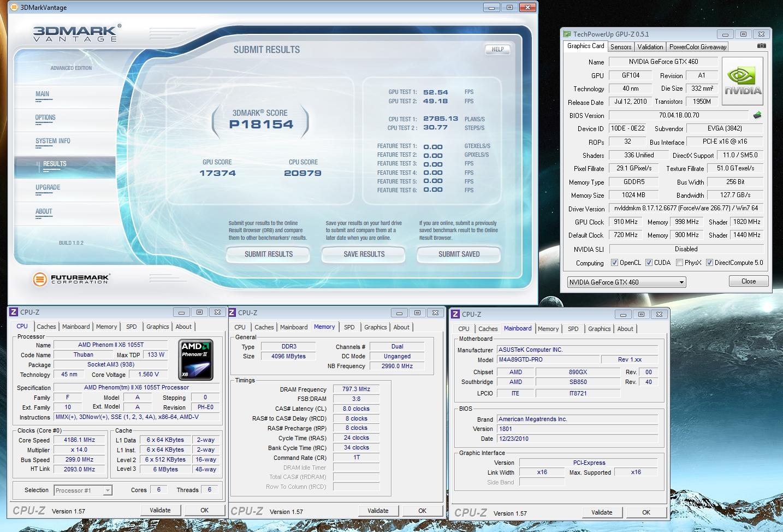The width and height of the screenshot is (783, 532).
Task: Click the 3DMark score P18154
Action: click(x=261, y=125)
